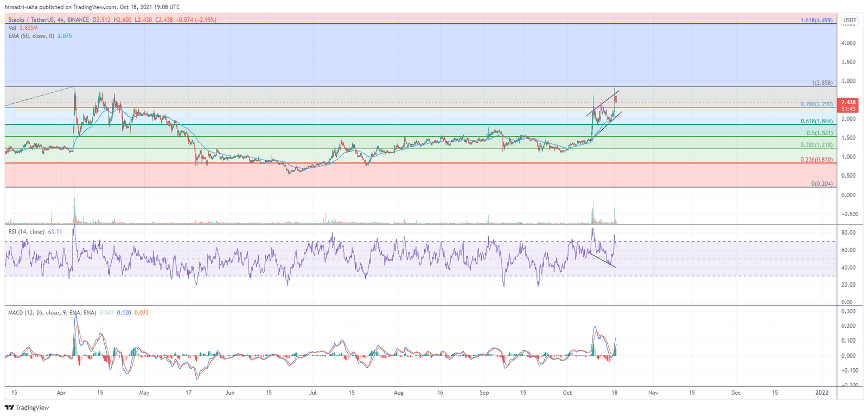Click the Jul label on time axis

[313, 393]
